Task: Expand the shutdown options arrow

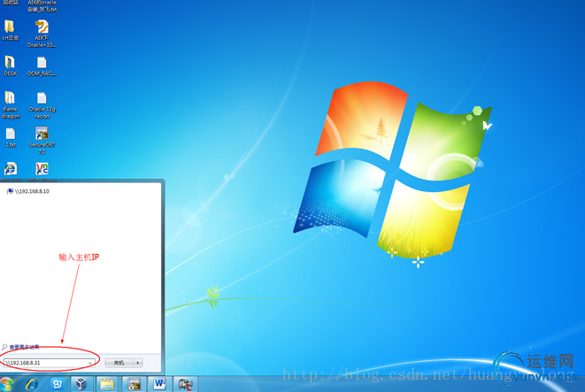Action: 138,363
